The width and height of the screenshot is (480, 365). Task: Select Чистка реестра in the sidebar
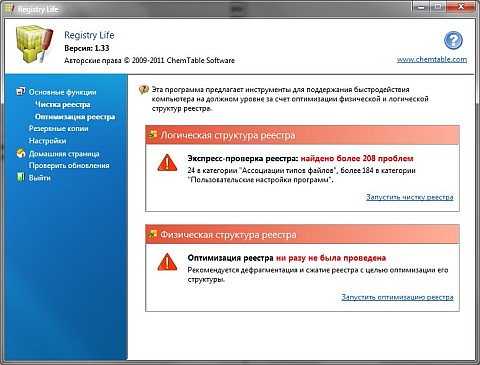tap(63, 104)
